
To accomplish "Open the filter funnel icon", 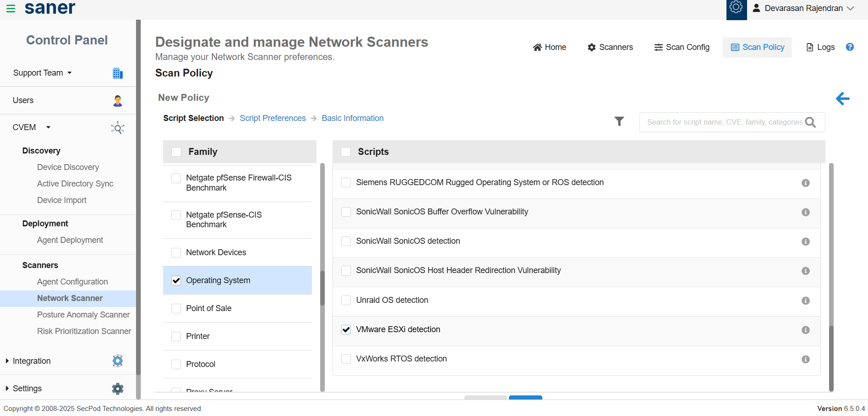I will [619, 121].
